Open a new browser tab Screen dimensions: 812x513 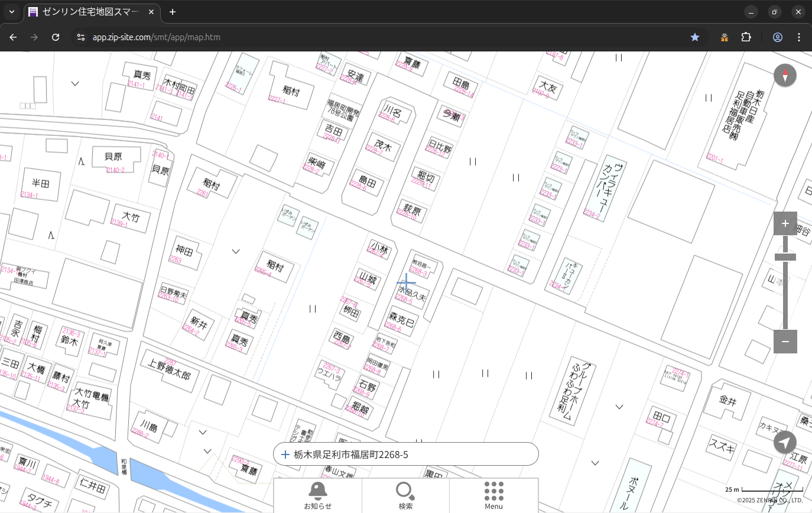[x=173, y=12]
